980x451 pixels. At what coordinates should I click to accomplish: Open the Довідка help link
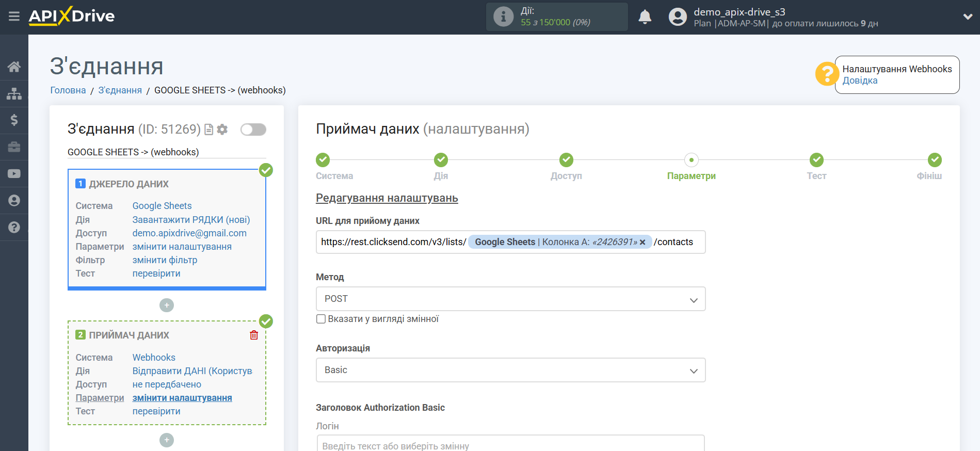click(x=860, y=80)
